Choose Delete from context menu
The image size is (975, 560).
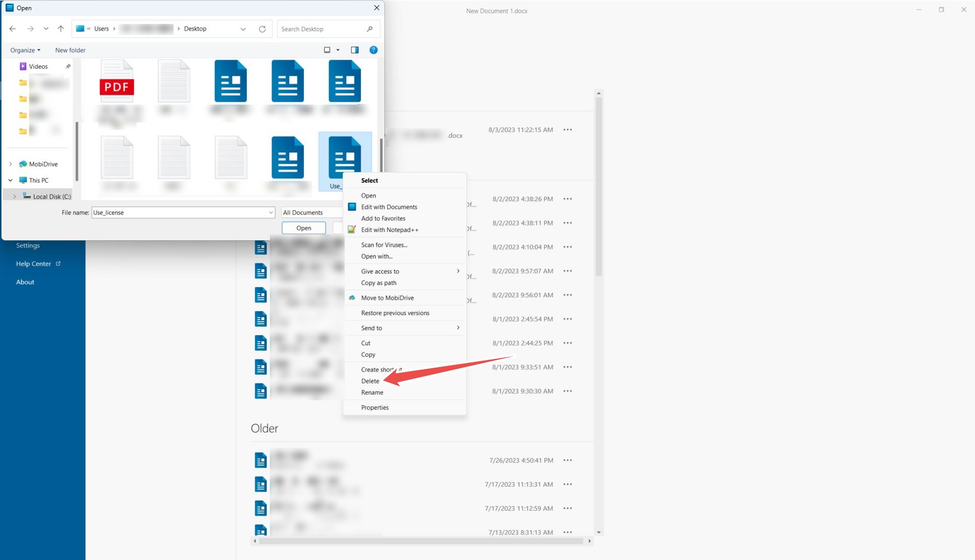pyautogui.click(x=370, y=381)
